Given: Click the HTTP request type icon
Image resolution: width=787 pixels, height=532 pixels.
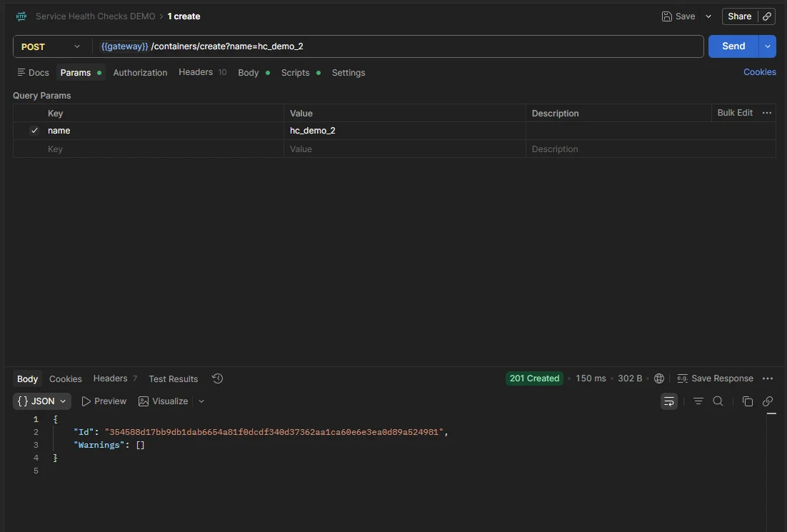Looking at the screenshot, I should [x=21, y=16].
